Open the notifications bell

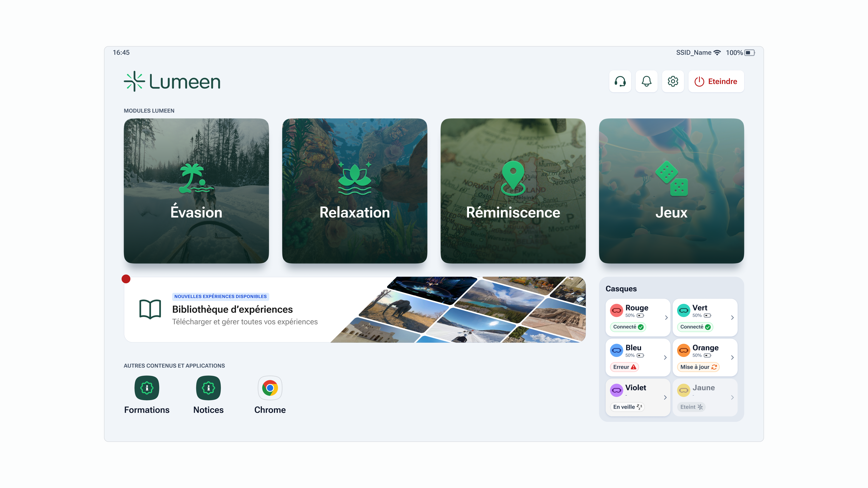[x=646, y=81]
